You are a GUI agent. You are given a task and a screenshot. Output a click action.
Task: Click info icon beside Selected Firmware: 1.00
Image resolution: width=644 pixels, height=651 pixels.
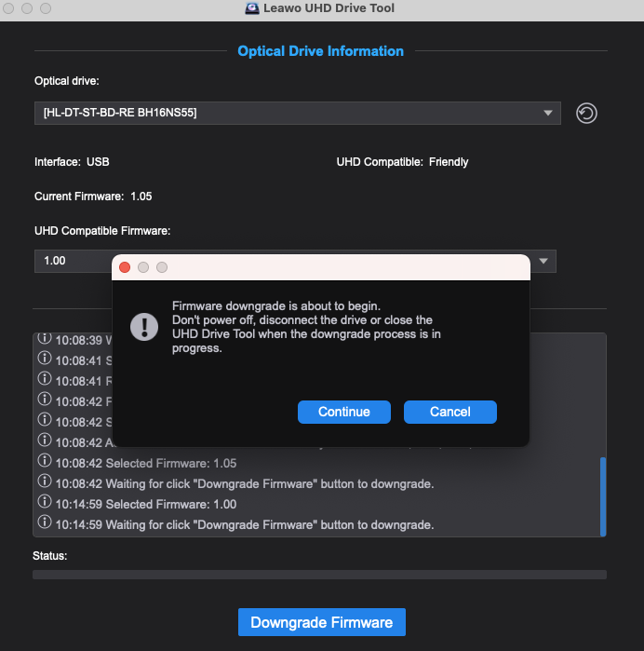coord(44,504)
